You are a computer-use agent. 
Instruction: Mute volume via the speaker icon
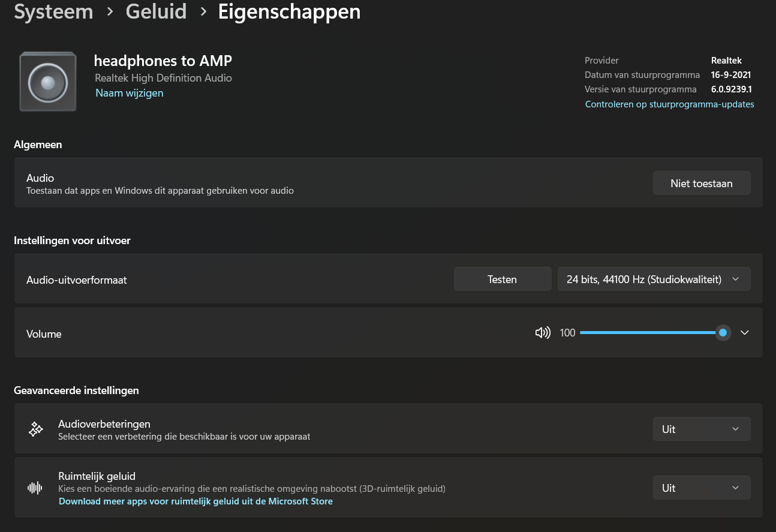pos(543,333)
